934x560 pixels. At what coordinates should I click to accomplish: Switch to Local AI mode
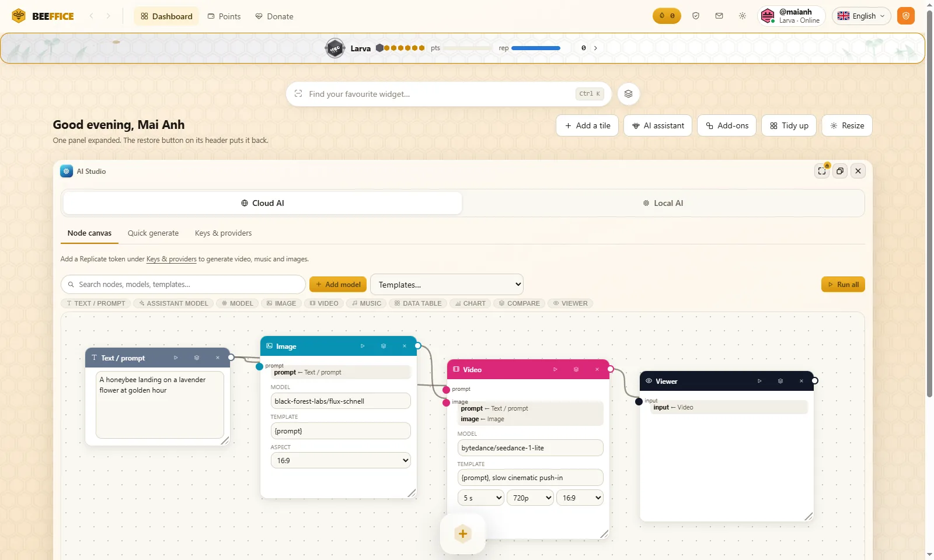[663, 203]
